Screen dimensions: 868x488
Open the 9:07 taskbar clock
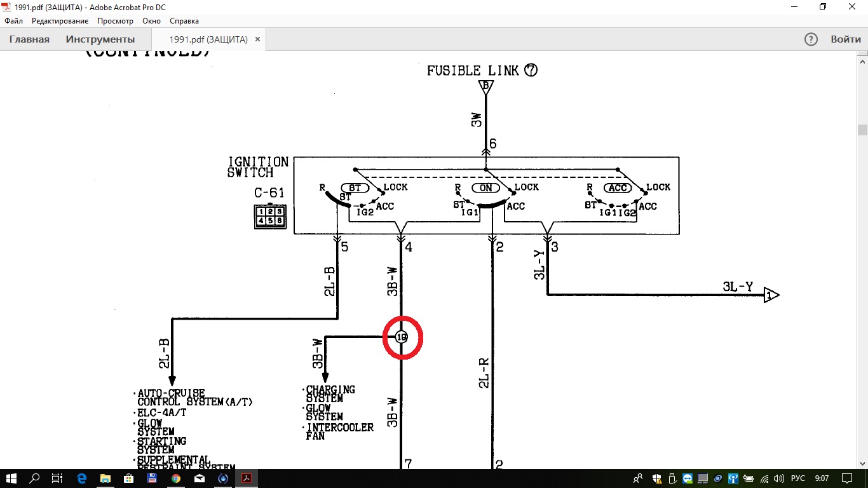pyautogui.click(x=822, y=478)
